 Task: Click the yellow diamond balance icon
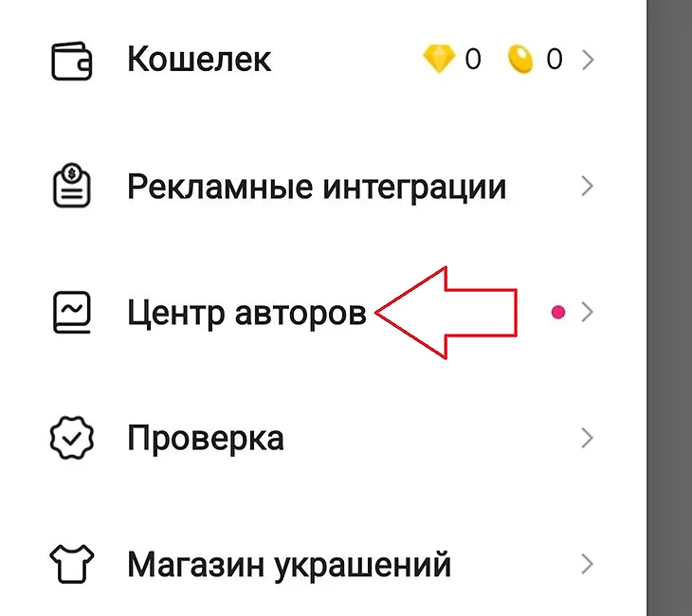439,58
